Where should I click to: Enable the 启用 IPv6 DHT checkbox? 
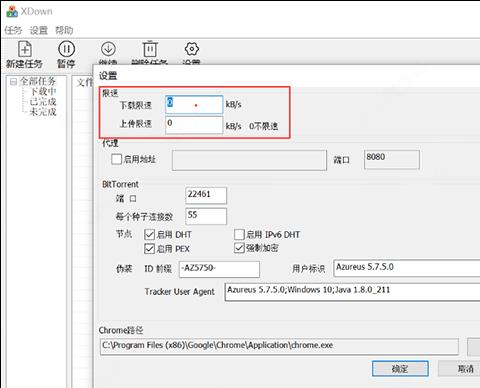click(x=239, y=234)
